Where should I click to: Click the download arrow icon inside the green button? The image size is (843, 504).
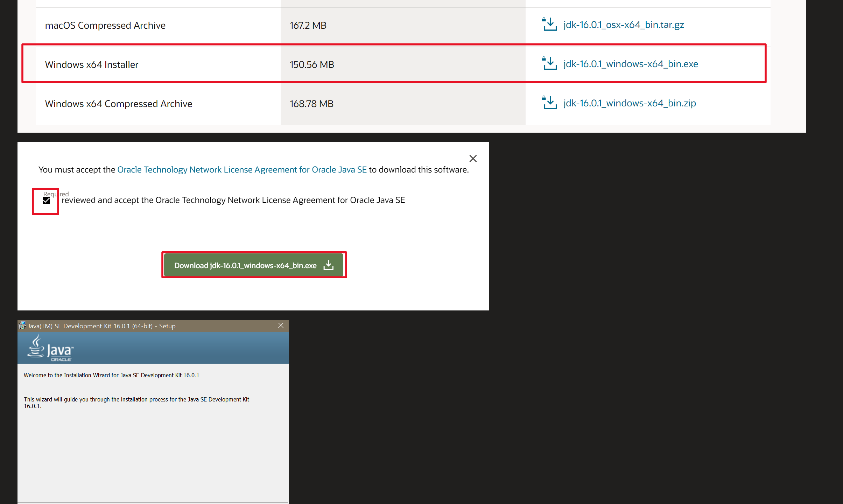328,265
